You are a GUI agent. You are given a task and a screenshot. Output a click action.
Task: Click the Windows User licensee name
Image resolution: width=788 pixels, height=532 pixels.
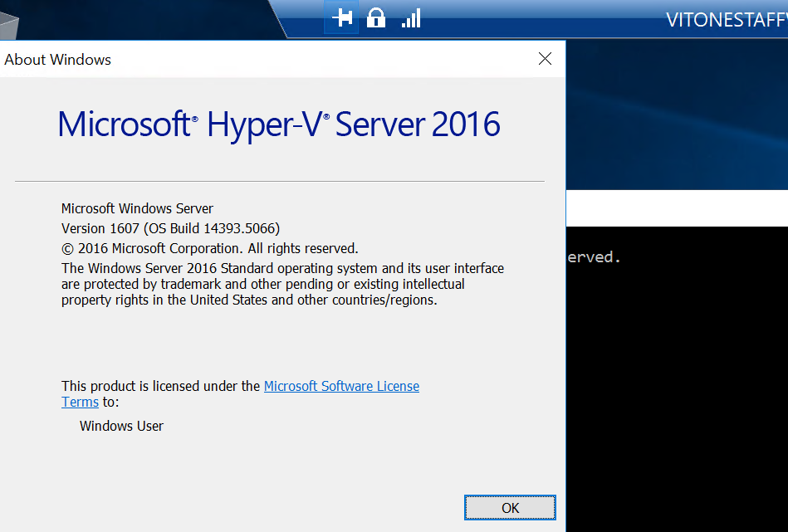coord(121,426)
